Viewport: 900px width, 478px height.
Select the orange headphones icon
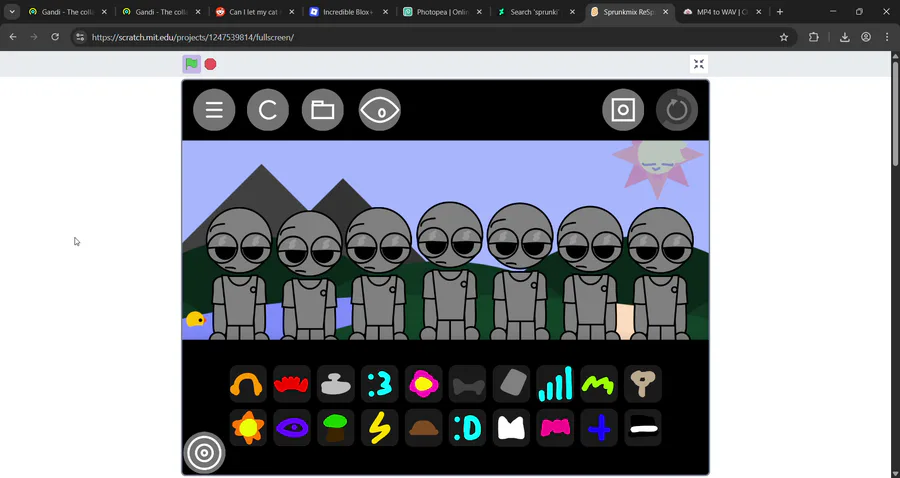pyautogui.click(x=248, y=384)
